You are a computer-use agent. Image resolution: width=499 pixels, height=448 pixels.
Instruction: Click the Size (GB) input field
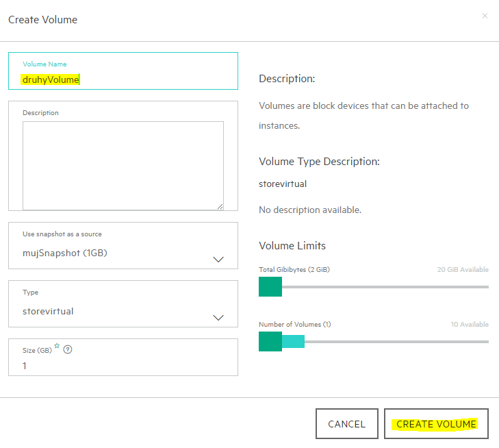123,358
